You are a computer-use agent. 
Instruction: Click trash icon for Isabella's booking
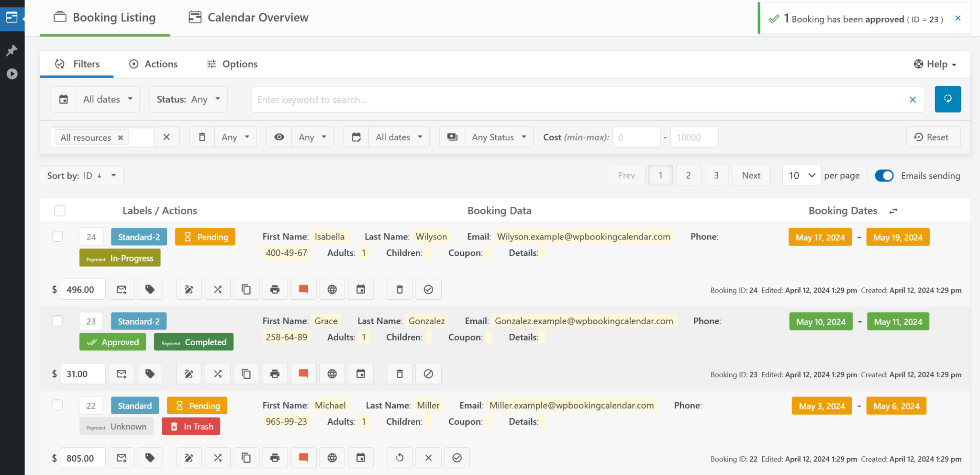(400, 290)
